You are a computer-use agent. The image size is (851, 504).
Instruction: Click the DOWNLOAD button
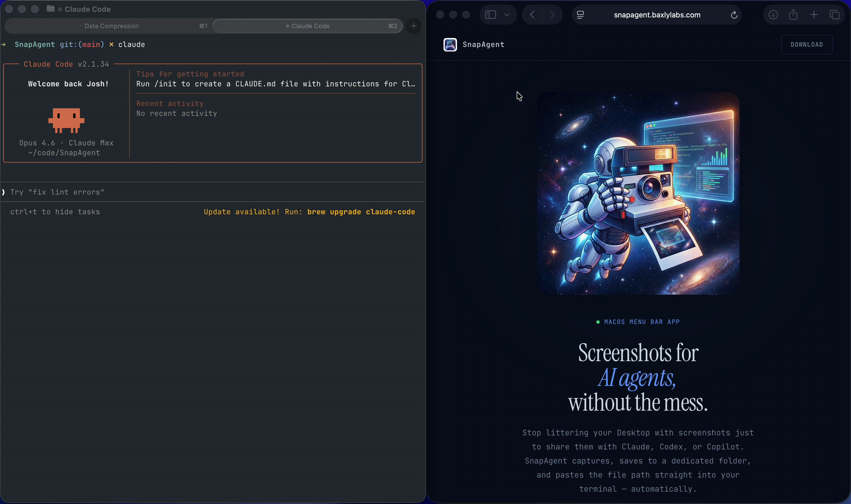click(x=807, y=44)
